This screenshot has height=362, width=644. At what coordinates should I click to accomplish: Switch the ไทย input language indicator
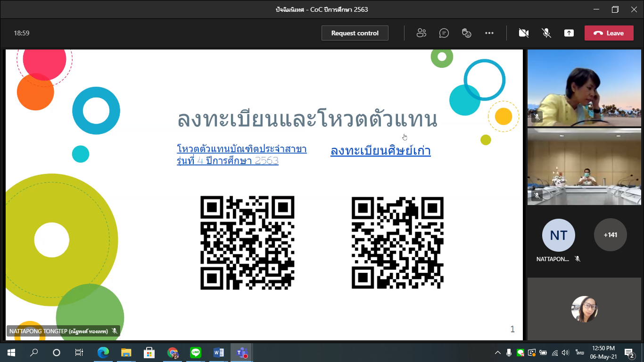click(579, 353)
